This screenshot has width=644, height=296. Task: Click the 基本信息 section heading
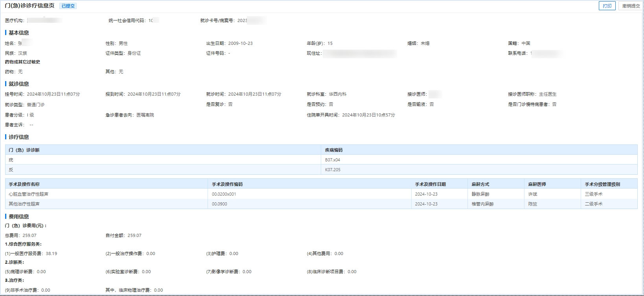point(19,33)
